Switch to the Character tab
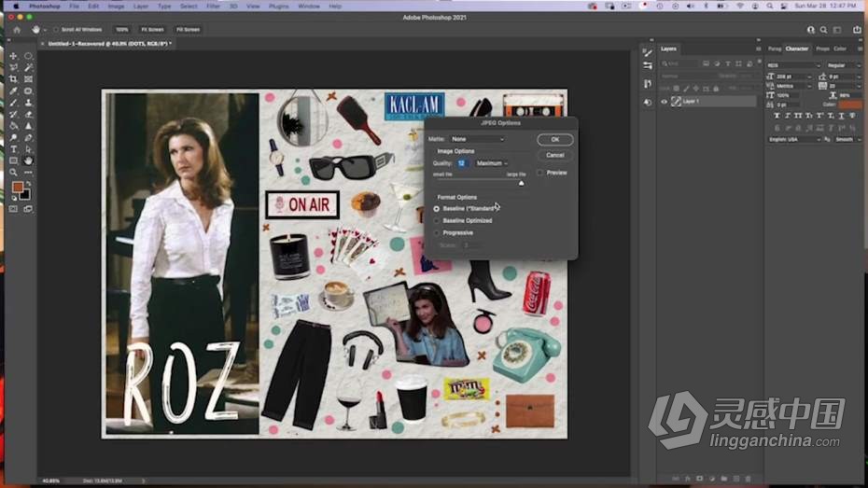 797,49
